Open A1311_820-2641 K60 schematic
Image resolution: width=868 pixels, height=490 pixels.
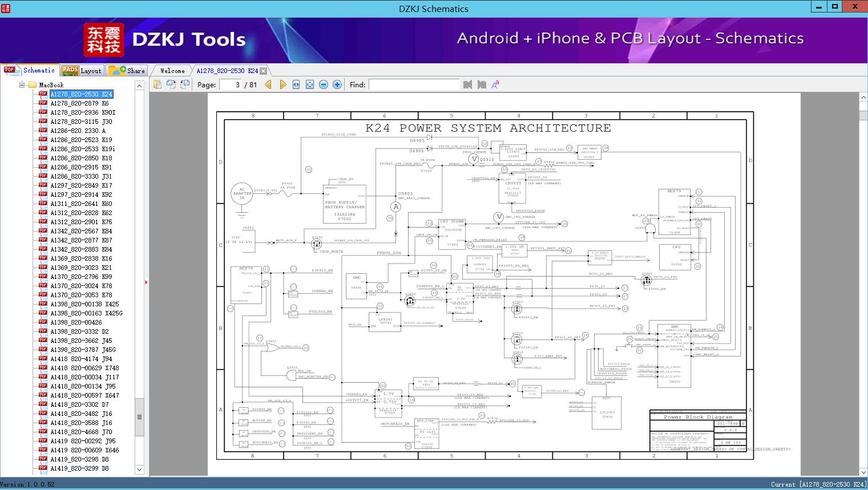pos(81,204)
